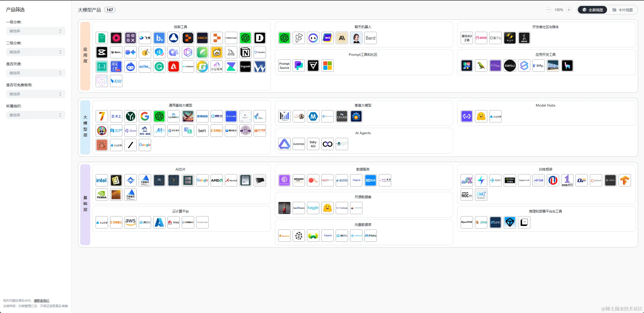The width and height of the screenshot is (644, 313).
Task: Zoom out with the minus button
Action: 549,10
